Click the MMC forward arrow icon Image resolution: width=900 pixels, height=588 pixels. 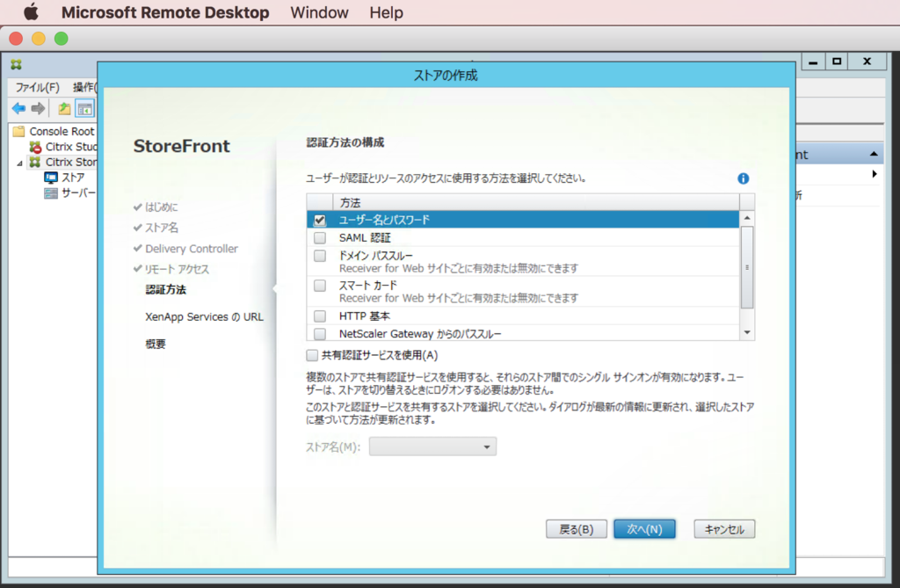point(39,108)
